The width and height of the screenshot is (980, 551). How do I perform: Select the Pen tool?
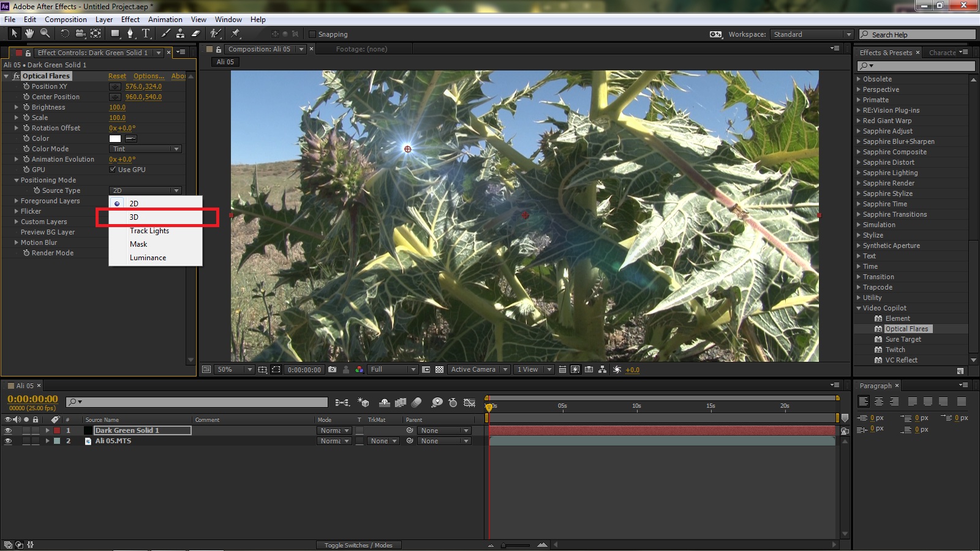coord(130,34)
